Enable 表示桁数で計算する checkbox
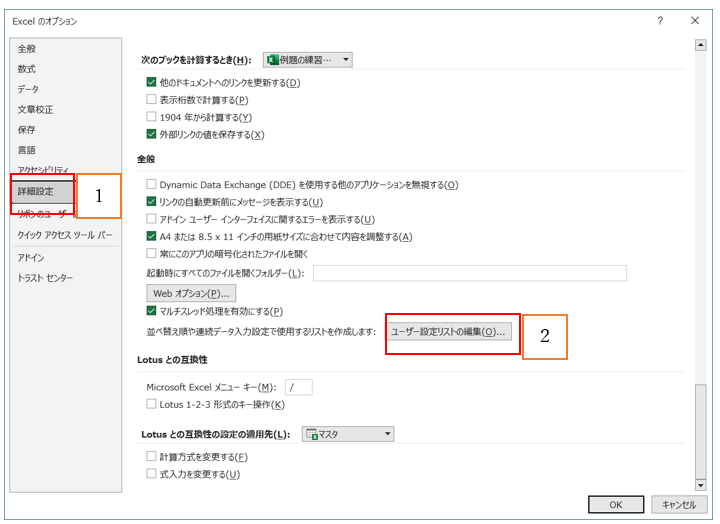This screenshot has height=524, width=720. pos(152,100)
